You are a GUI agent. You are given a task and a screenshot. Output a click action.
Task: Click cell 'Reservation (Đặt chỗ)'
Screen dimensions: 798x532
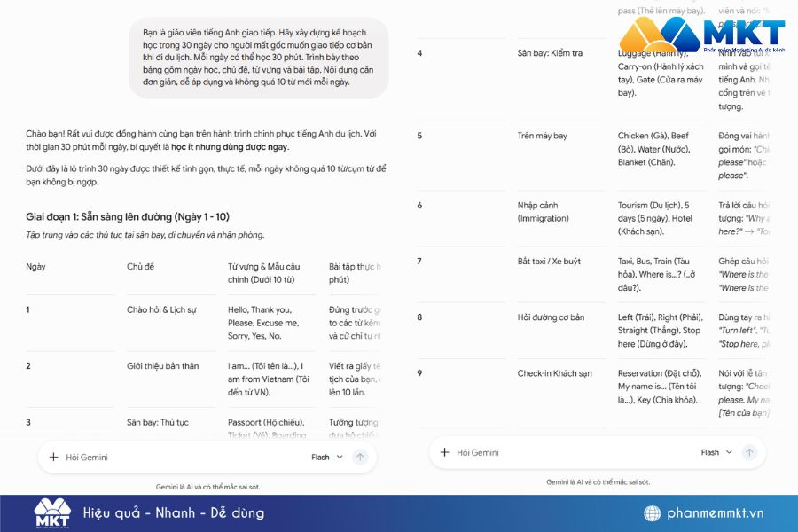click(x=660, y=387)
